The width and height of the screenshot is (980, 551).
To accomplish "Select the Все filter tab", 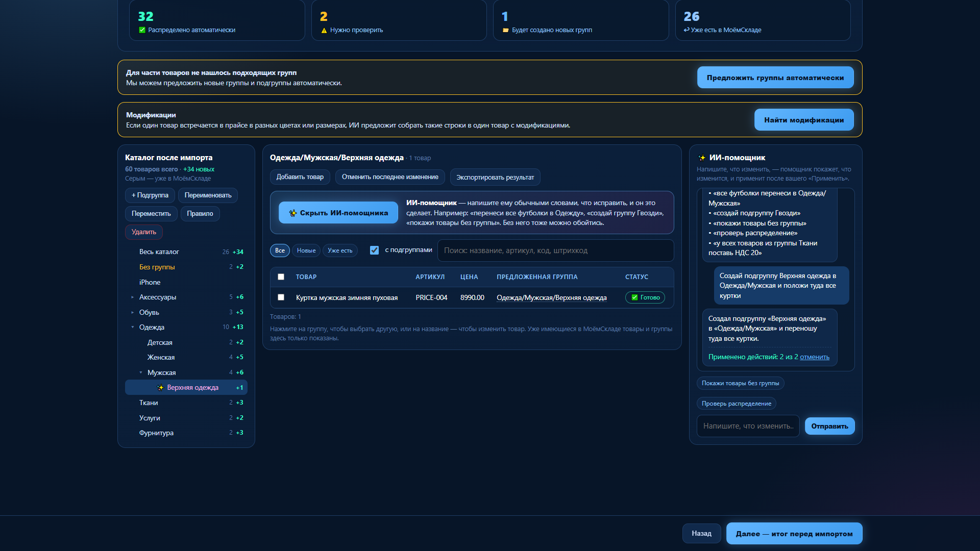I will point(280,251).
